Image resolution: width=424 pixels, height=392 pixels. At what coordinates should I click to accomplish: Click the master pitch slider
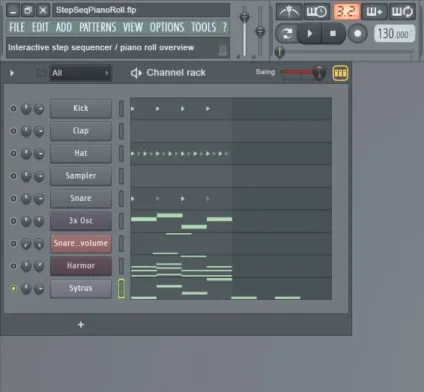pyautogui.click(x=260, y=31)
